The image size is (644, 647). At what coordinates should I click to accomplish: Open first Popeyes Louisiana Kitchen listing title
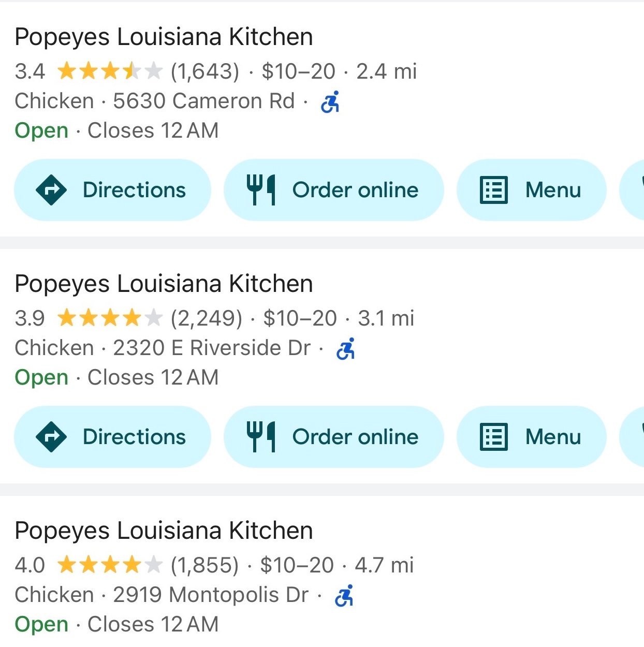164,37
